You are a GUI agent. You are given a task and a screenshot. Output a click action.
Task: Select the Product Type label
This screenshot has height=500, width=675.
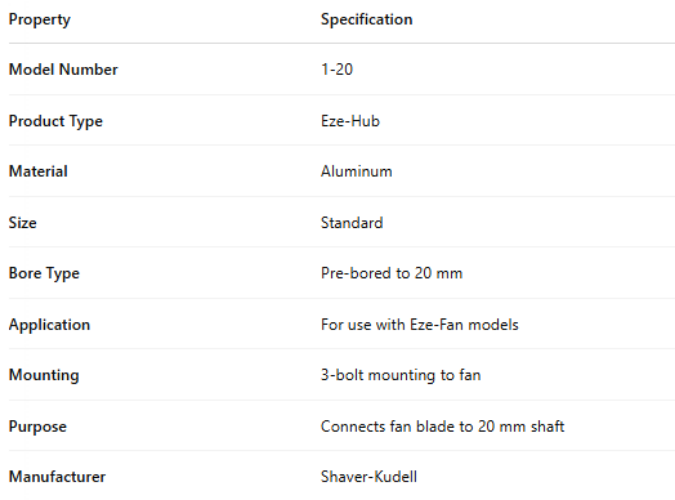point(55,121)
